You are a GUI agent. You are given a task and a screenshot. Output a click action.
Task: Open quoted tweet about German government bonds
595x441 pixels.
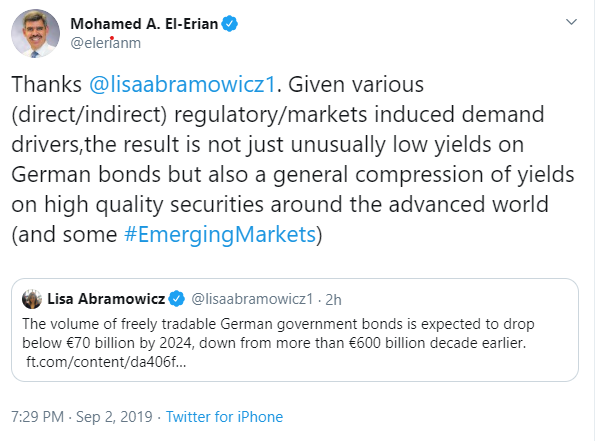click(x=295, y=330)
